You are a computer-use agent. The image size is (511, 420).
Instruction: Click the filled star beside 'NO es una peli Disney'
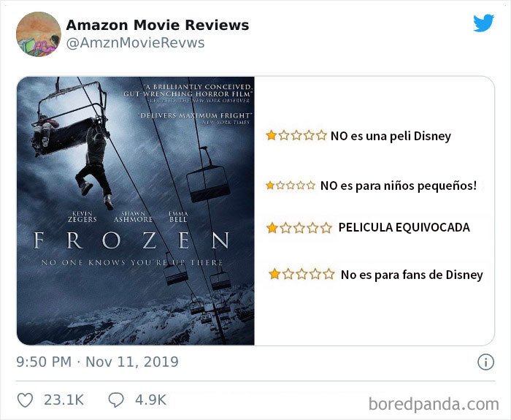271,135
